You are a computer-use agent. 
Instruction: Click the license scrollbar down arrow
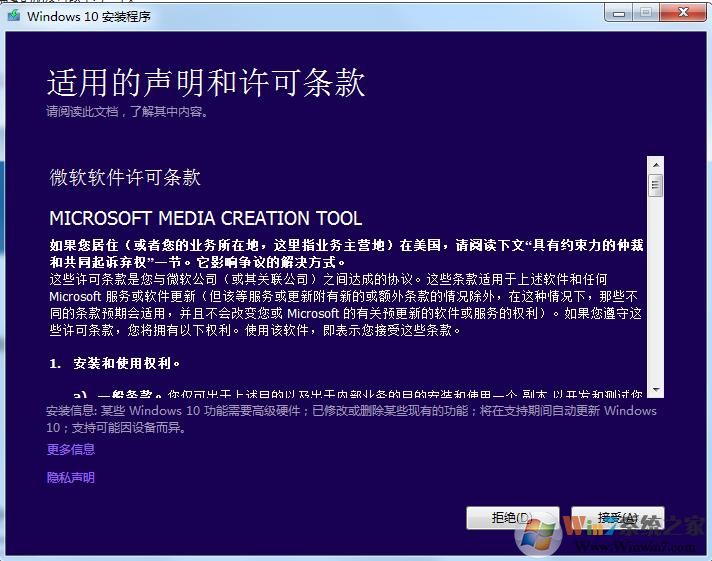point(656,389)
